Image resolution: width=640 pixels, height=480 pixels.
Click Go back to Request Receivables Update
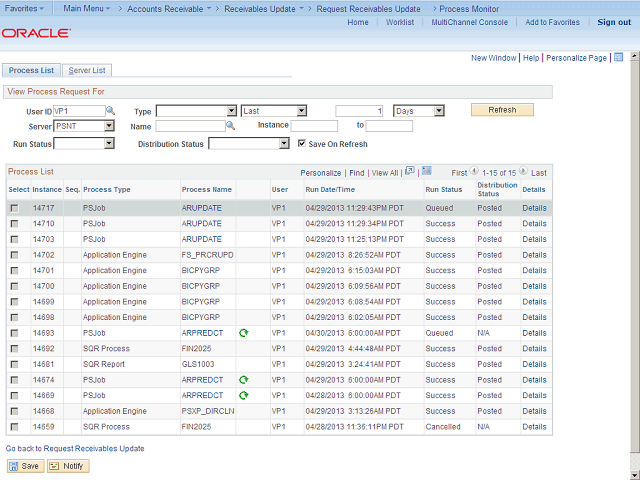pos(75,449)
